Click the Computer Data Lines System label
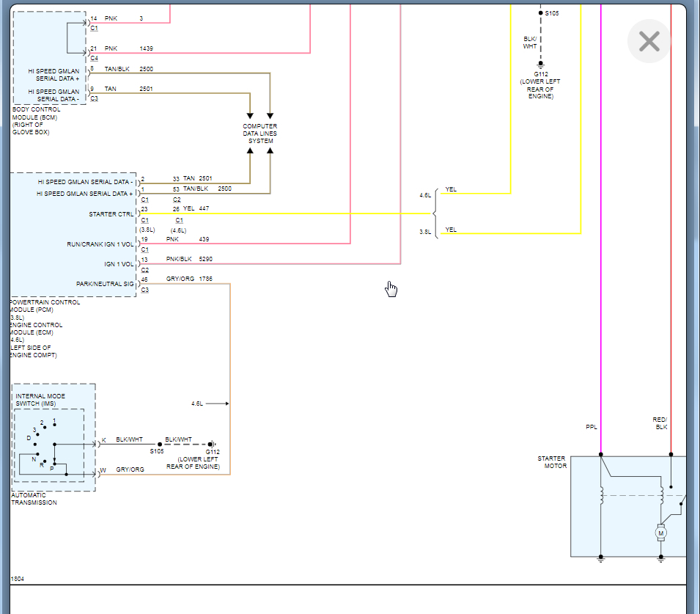The width and height of the screenshot is (700, 614). pyautogui.click(x=259, y=134)
